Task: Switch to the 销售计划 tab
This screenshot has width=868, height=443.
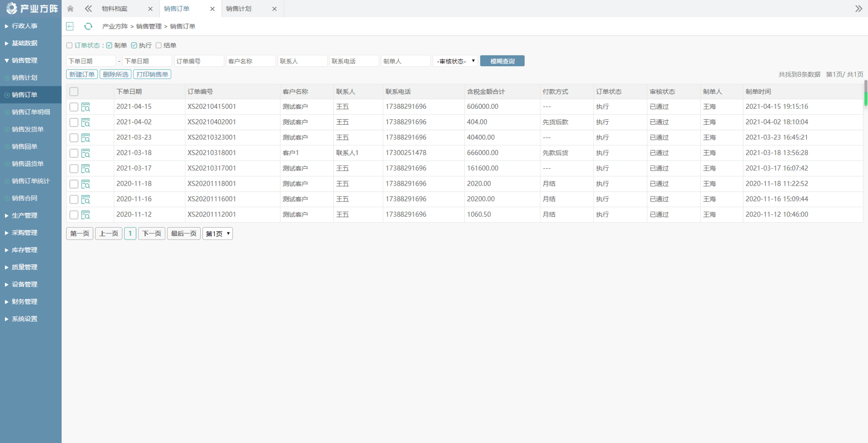Action: point(239,9)
